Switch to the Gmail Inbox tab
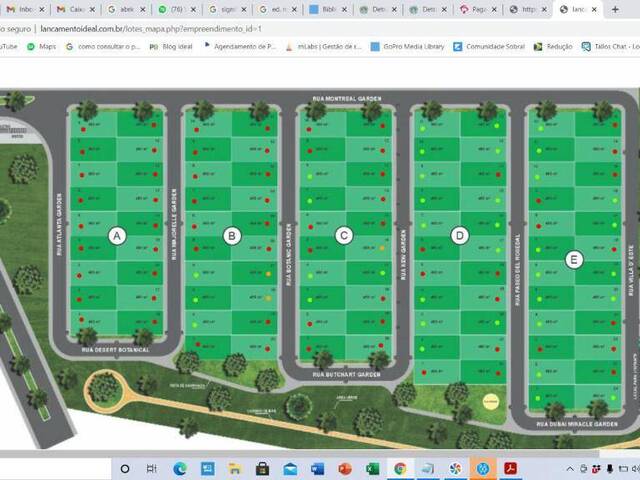 point(24,9)
